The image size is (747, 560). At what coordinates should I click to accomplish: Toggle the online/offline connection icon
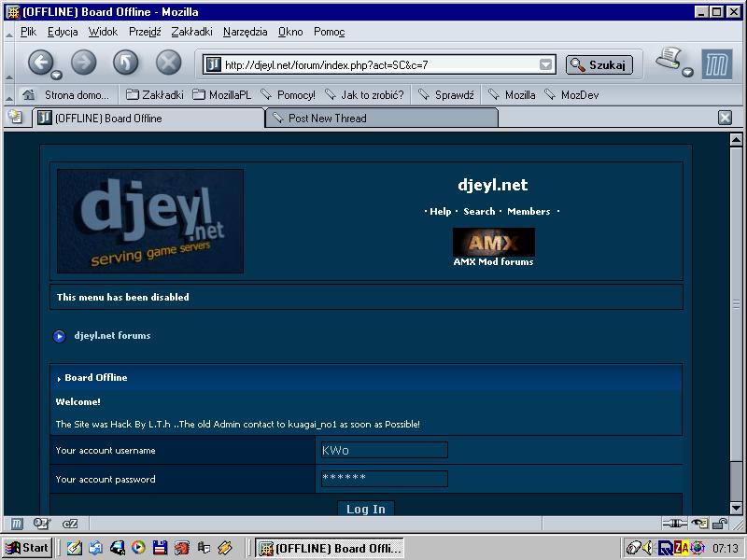tap(674, 524)
